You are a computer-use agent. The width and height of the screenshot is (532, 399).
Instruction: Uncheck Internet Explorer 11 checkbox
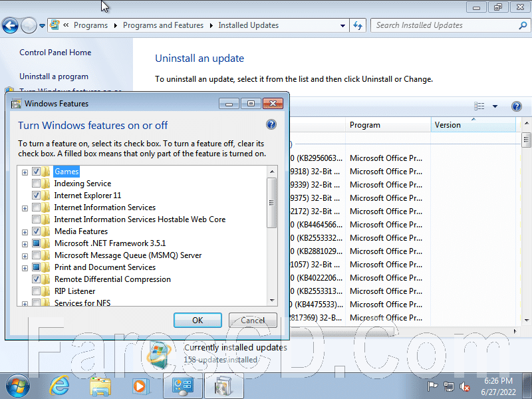coord(36,196)
